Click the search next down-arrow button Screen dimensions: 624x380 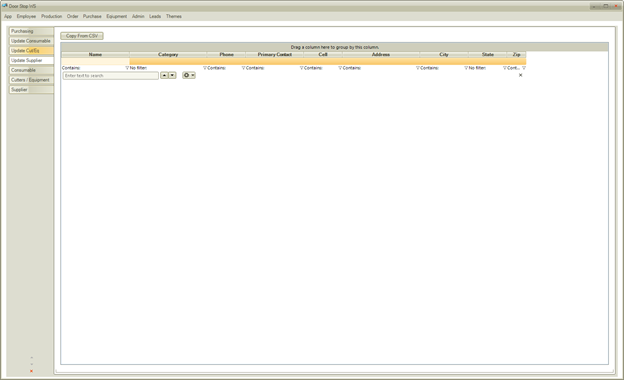tap(172, 76)
